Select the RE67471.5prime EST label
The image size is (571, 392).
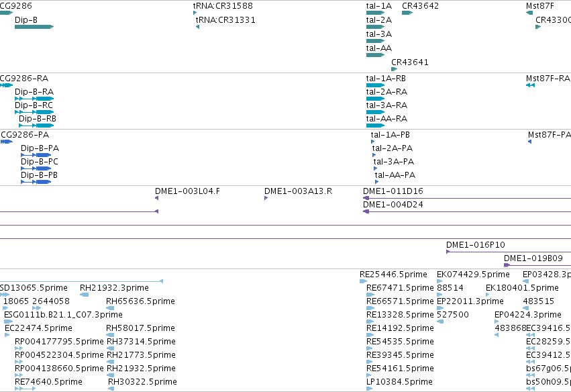400,288
